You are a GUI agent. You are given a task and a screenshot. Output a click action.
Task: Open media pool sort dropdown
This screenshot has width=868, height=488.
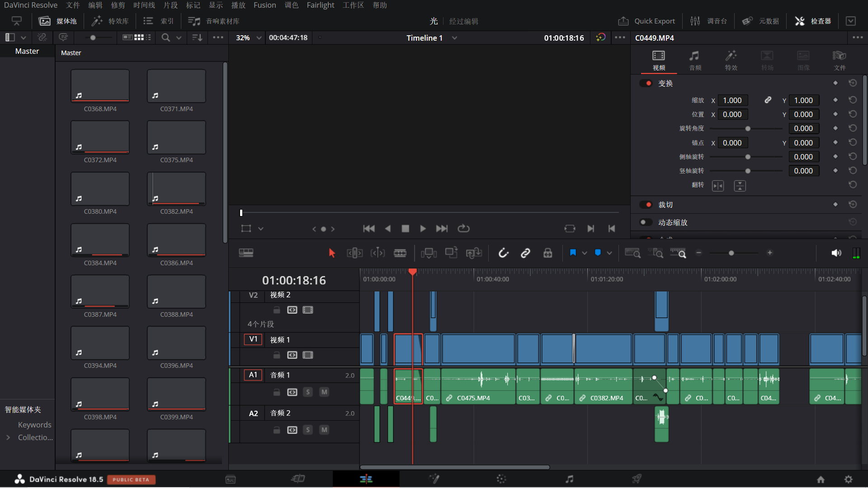(x=197, y=38)
